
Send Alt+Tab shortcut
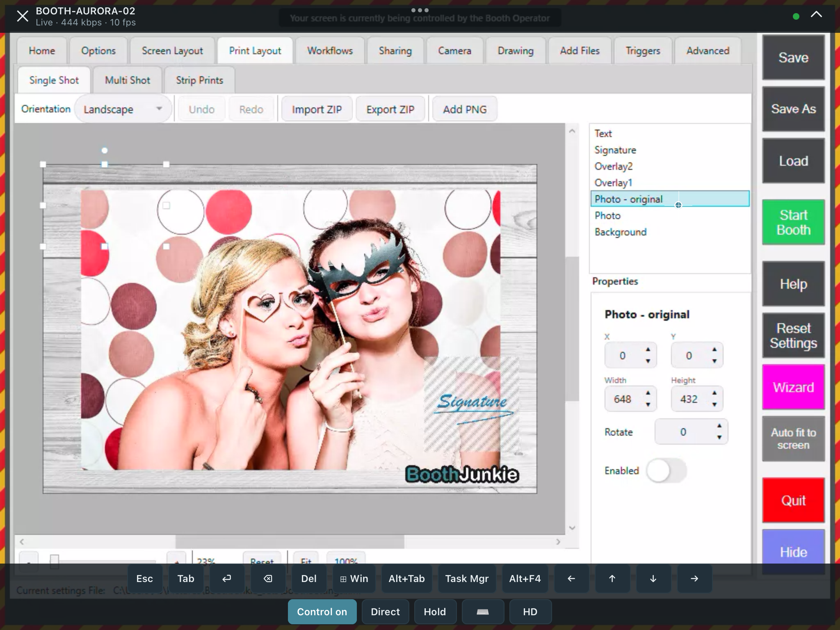coord(406,578)
